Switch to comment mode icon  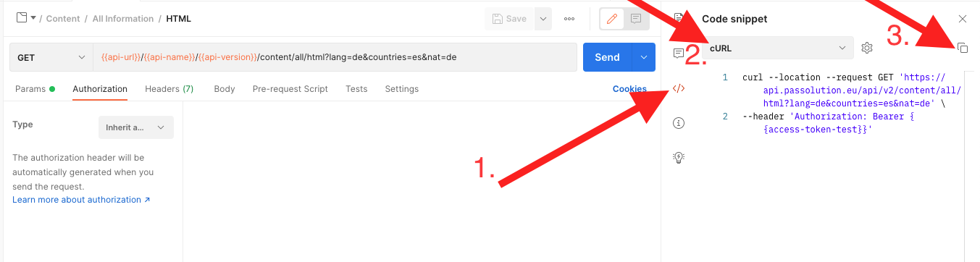click(635, 19)
